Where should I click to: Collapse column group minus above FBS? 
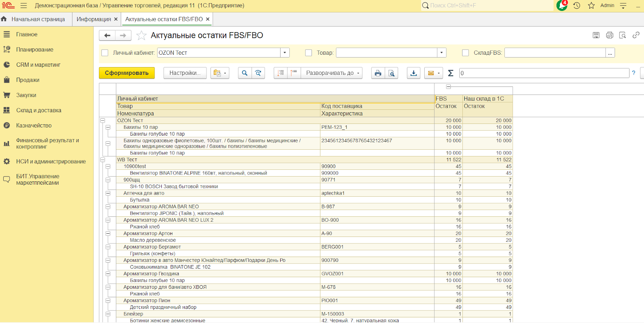[x=448, y=87]
